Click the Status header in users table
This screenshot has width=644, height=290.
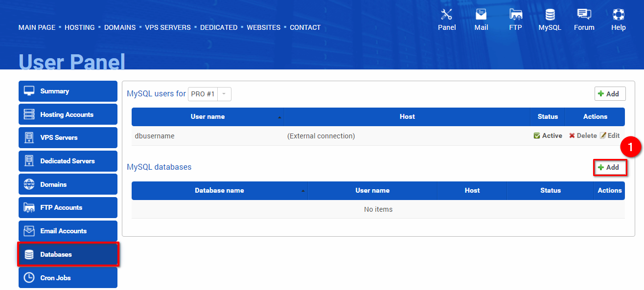(548, 116)
